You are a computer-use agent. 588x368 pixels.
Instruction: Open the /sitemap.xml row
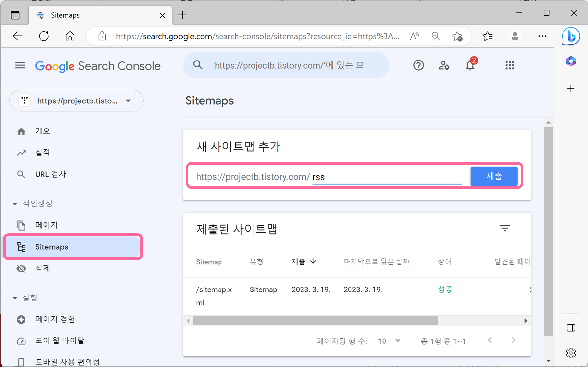[357, 296]
